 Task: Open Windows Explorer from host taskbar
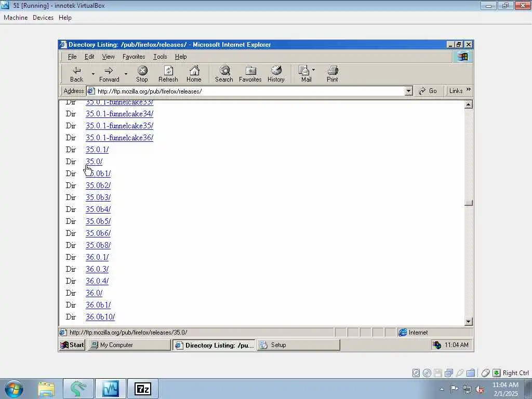[x=46, y=389]
